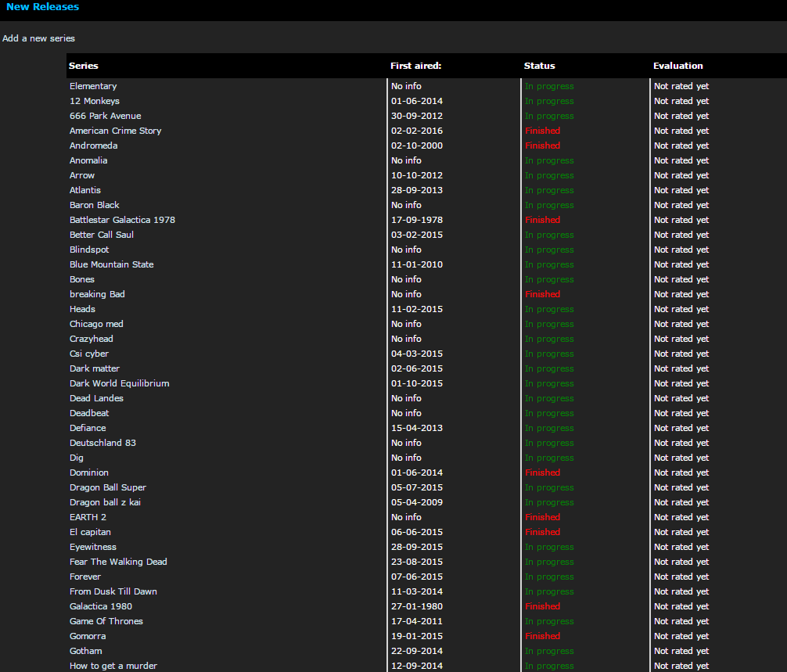Select the Crazyhead series

pyautogui.click(x=92, y=339)
